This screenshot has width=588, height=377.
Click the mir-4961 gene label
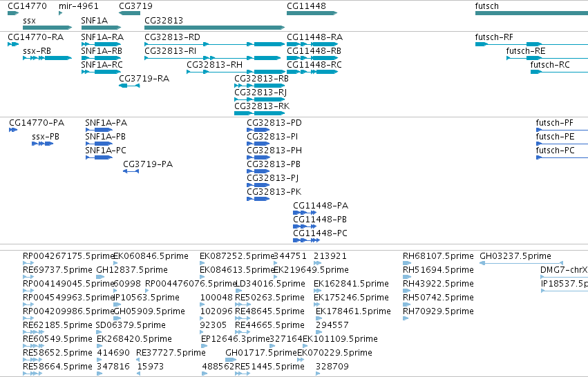[x=78, y=6]
